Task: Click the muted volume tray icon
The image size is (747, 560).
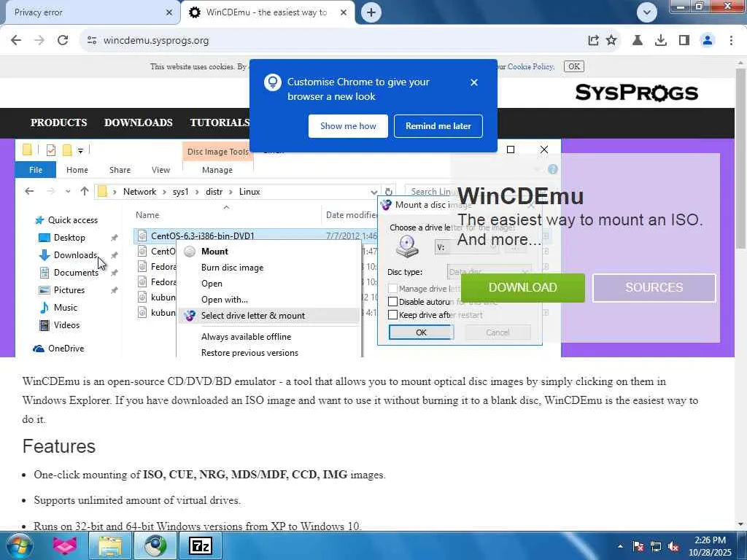Action: 673,546
